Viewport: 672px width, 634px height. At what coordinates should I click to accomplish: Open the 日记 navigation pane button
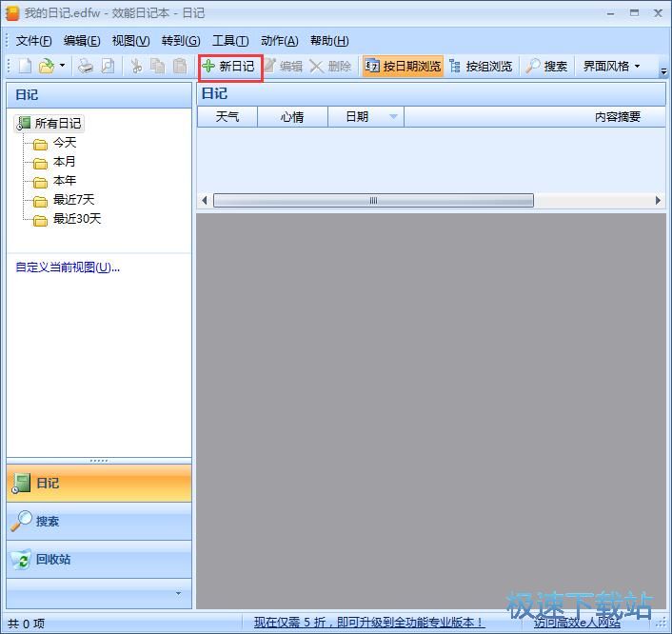point(99,483)
